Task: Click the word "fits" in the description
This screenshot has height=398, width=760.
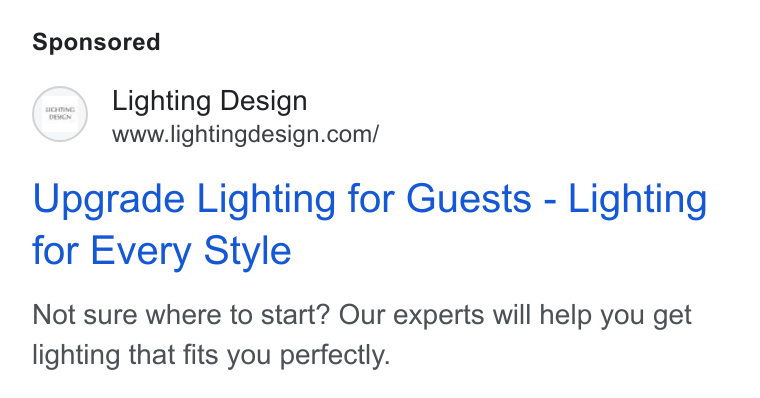Action: pos(201,355)
